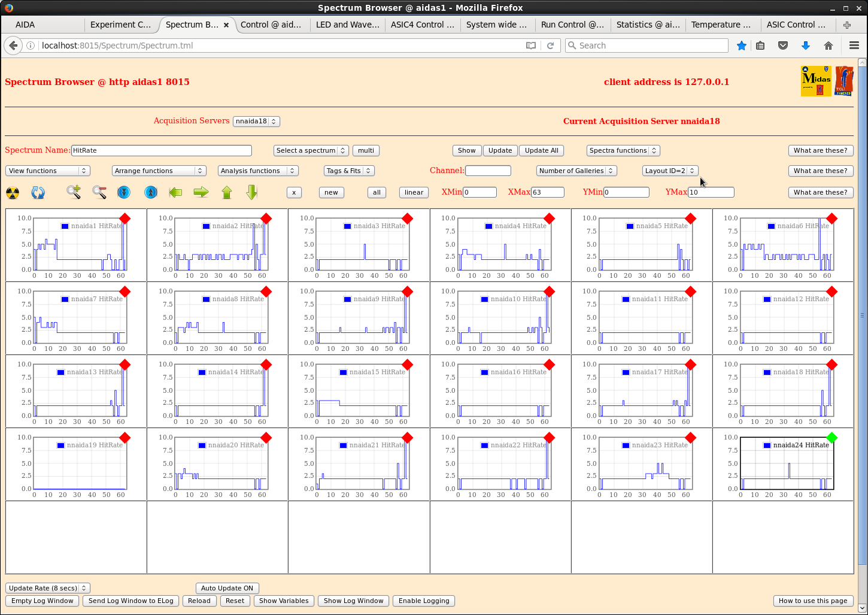Open Select a spectrum dropdown
The image size is (868, 615).
point(311,150)
